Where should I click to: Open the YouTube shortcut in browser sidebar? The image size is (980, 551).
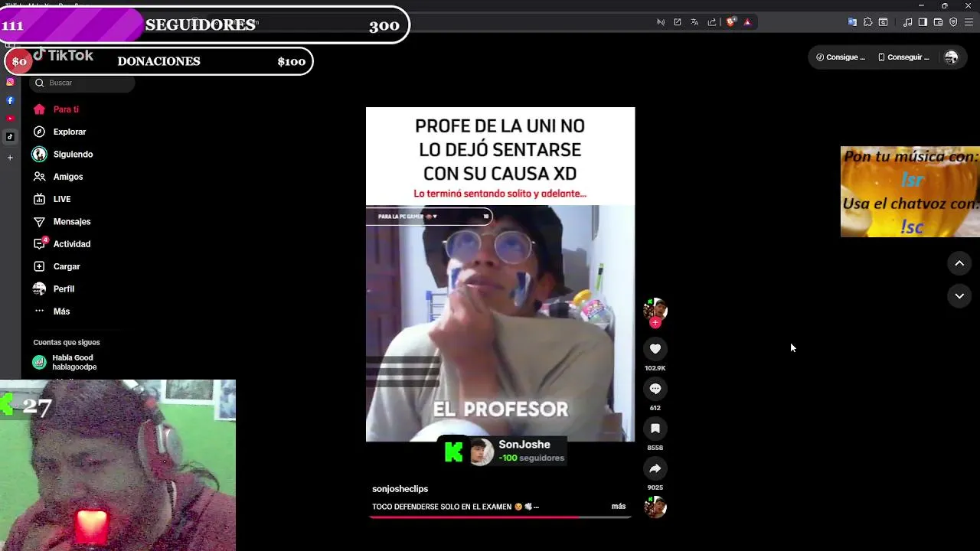[10, 119]
